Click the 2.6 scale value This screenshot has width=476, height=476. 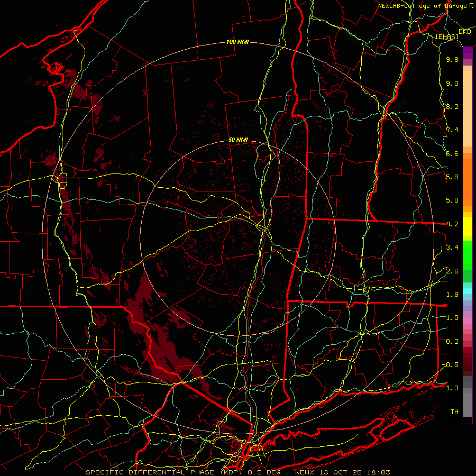(x=452, y=271)
